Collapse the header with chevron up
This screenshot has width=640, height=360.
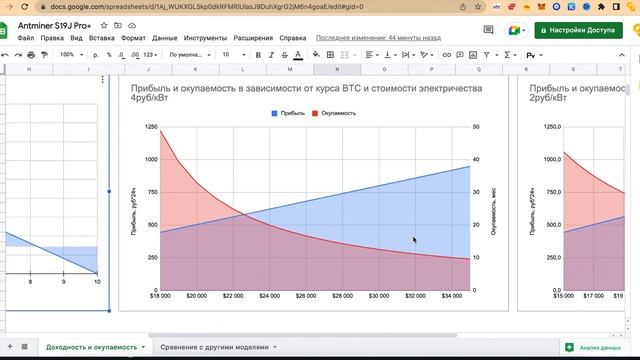[x=622, y=55]
